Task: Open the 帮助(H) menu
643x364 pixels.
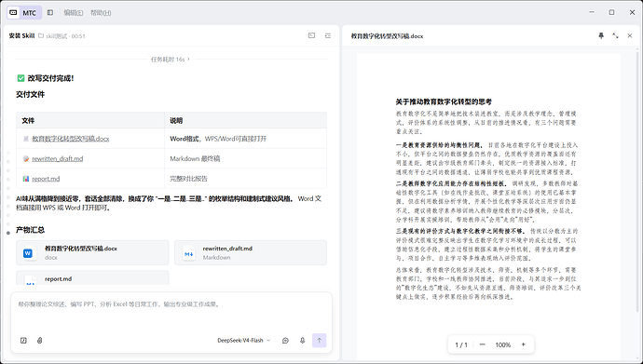Action: [x=101, y=13]
